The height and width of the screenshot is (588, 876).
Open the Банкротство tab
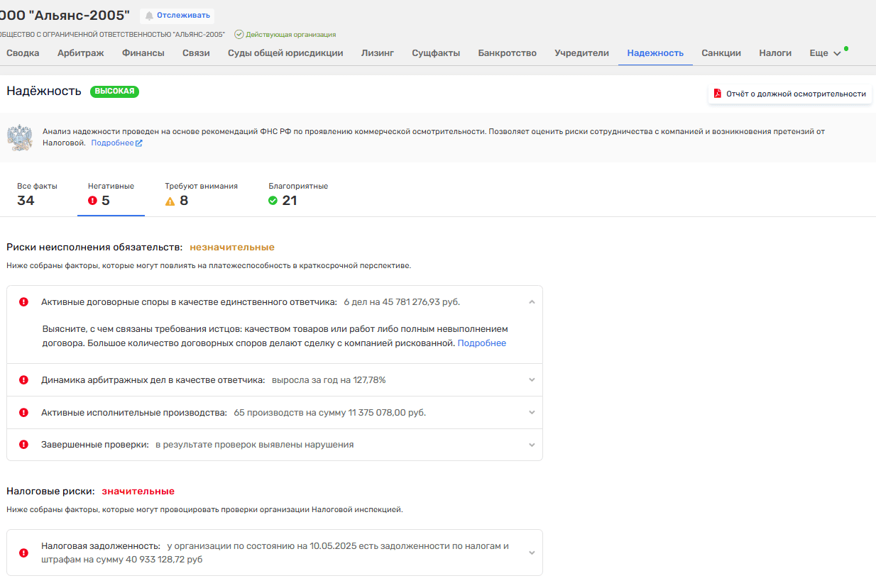pos(507,53)
